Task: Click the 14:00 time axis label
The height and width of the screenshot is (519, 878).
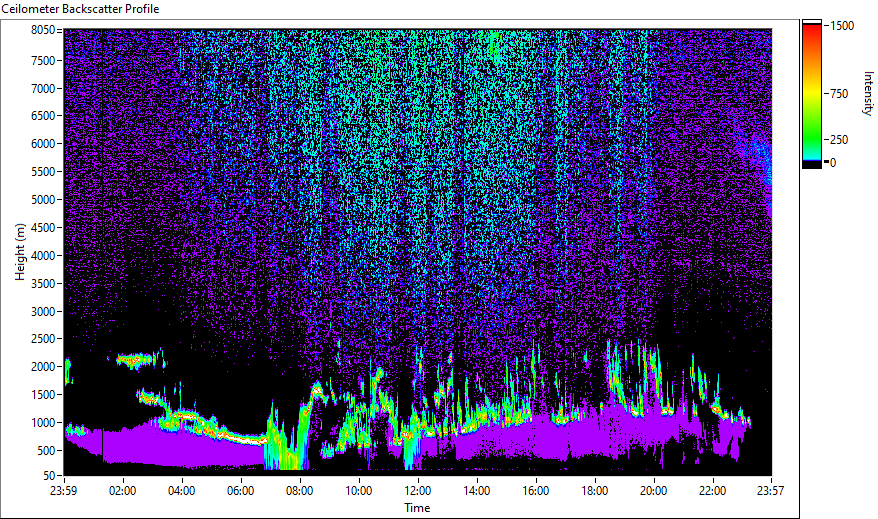Action: [477, 491]
